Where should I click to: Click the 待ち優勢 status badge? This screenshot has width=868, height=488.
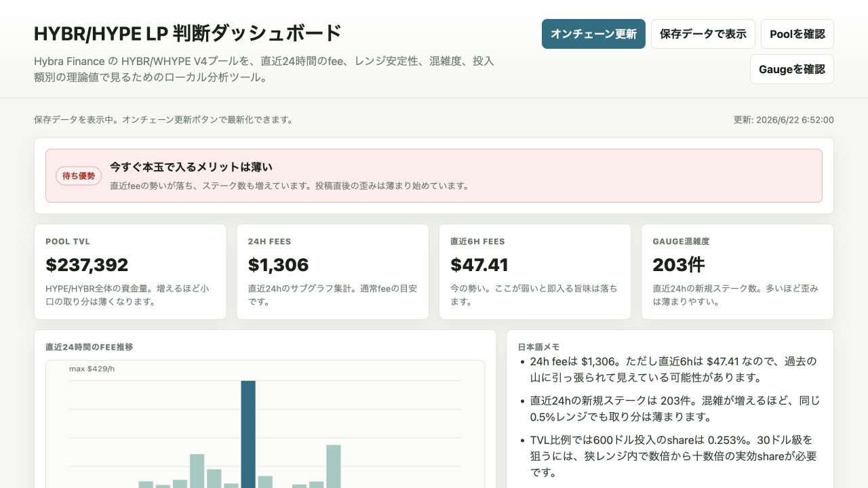click(79, 176)
